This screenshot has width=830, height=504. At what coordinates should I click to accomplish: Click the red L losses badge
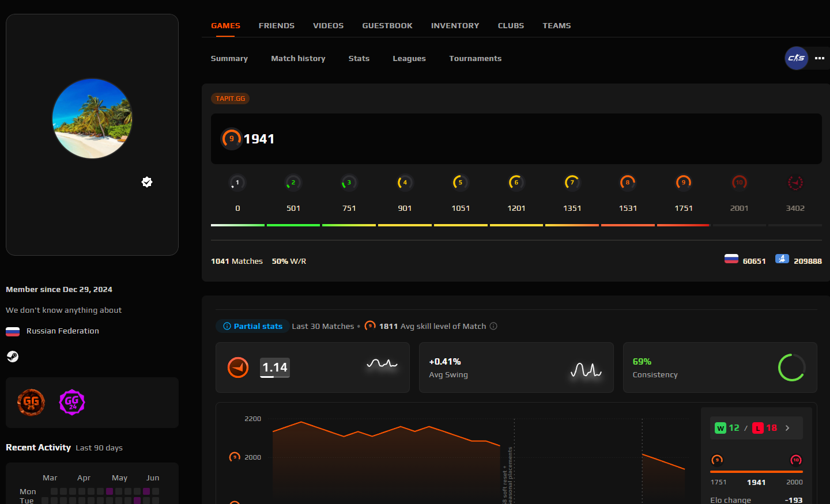coord(758,428)
